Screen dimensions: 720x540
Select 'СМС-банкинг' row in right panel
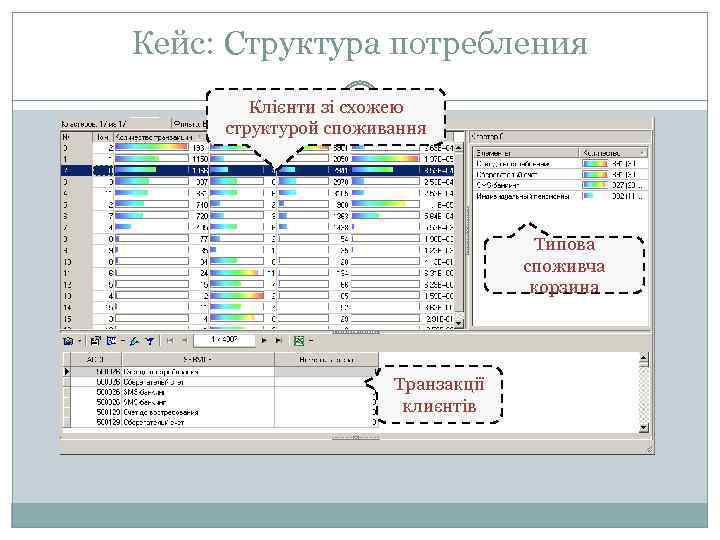[x=561, y=185]
